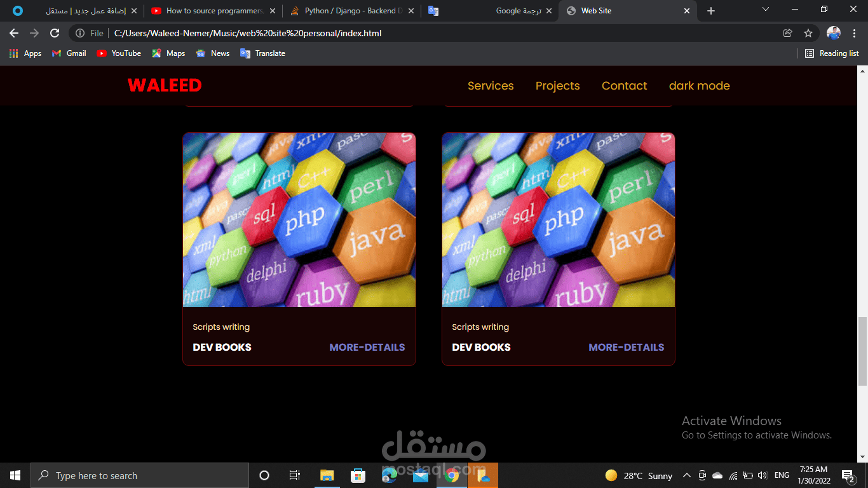Open Microsoft Edge from the taskbar
The image size is (868, 488).
point(389,475)
